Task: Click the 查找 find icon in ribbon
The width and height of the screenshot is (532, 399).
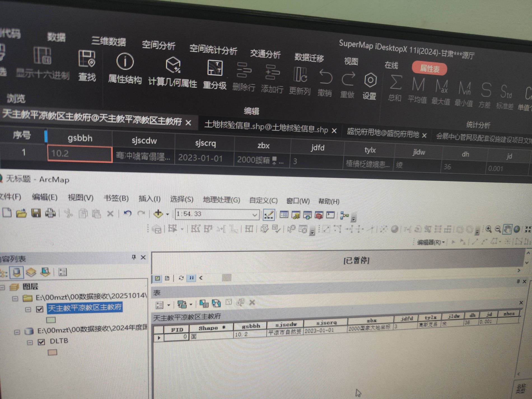Action: [x=87, y=59]
